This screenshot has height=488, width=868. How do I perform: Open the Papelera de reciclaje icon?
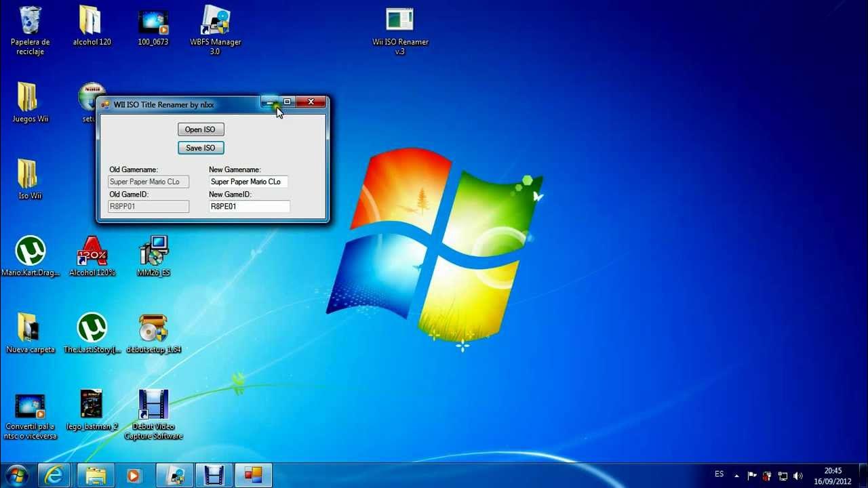tap(31, 30)
